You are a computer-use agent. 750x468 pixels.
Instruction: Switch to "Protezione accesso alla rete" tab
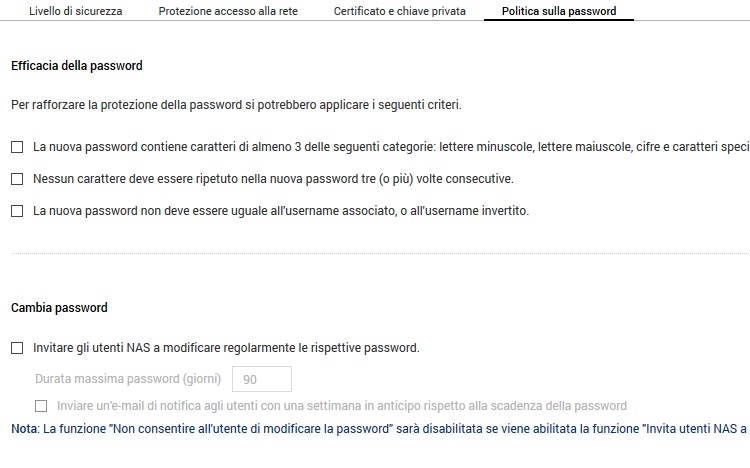(x=230, y=11)
